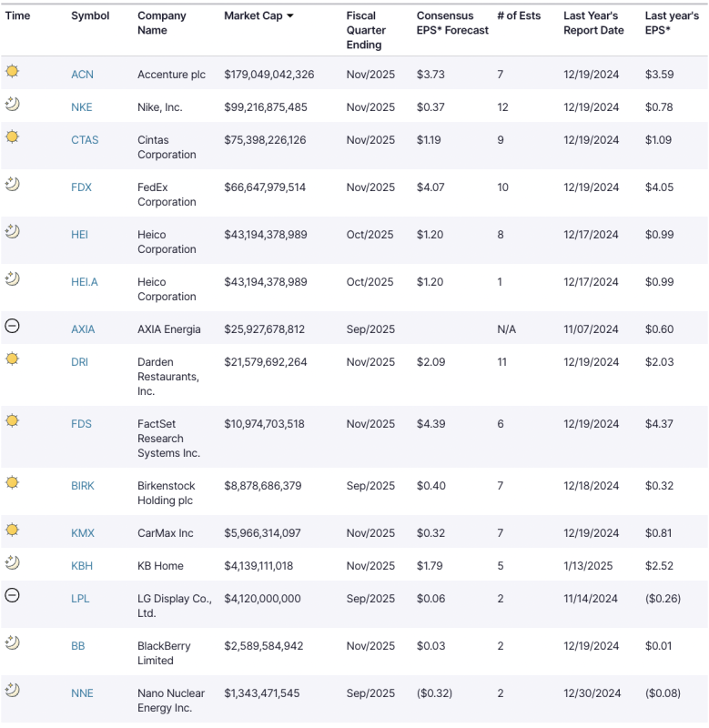Open the DRI ticker link
The image size is (709, 728).
click(79, 362)
